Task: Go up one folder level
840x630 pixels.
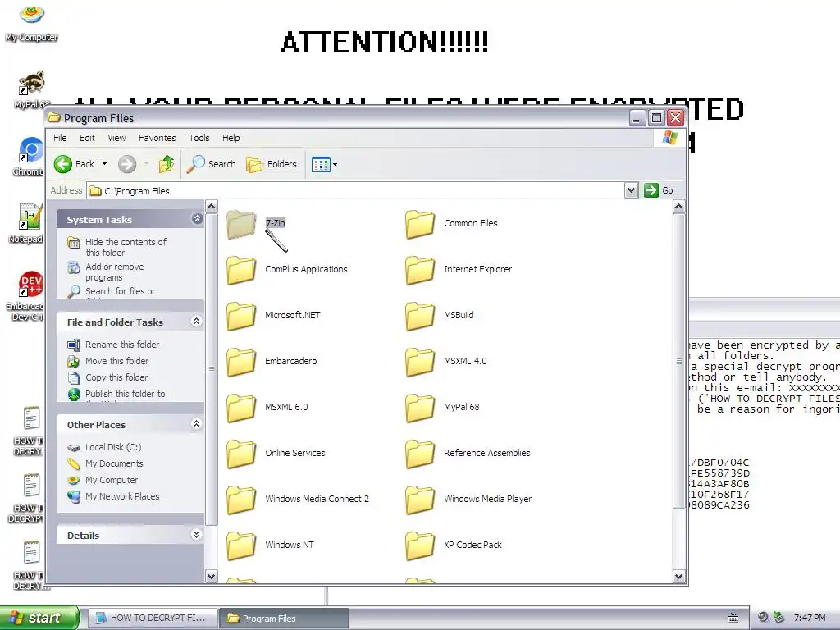Action: (167, 164)
